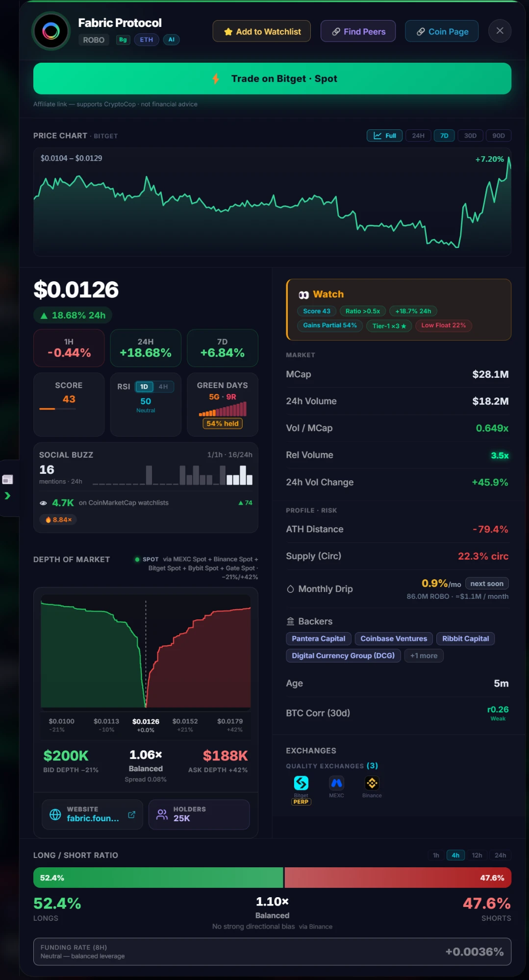Click the next soon drip badge
Viewport: 529px width, 980px height.
click(487, 584)
